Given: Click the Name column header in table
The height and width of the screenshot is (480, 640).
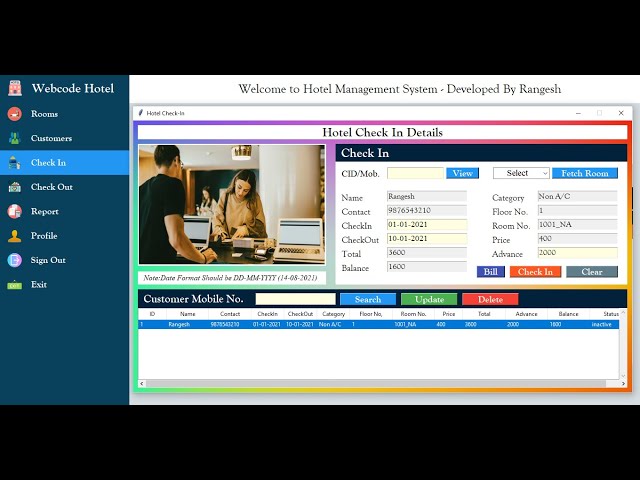Looking at the screenshot, I should click(x=187, y=314).
